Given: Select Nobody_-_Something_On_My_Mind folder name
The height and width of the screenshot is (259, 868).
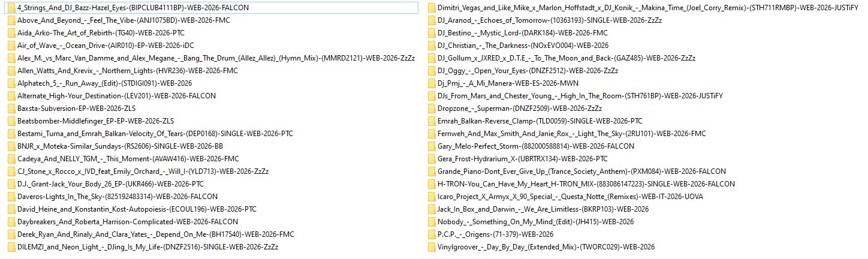Looking at the screenshot, I should 535,222.
